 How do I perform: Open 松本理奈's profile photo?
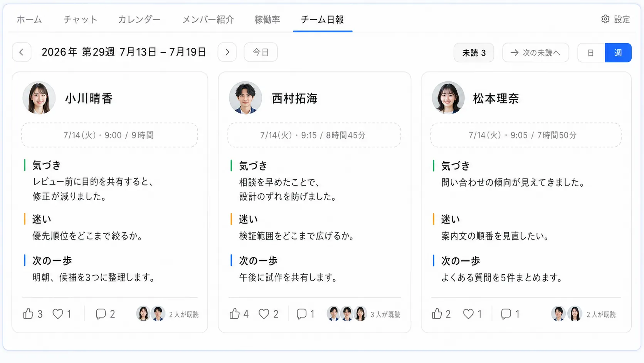pyautogui.click(x=448, y=98)
